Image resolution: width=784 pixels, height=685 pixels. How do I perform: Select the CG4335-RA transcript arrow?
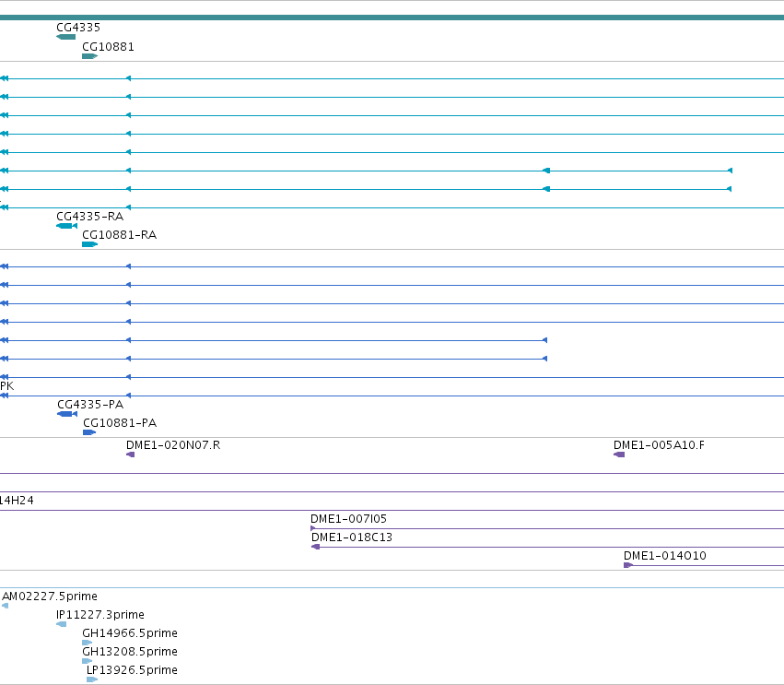(66, 226)
